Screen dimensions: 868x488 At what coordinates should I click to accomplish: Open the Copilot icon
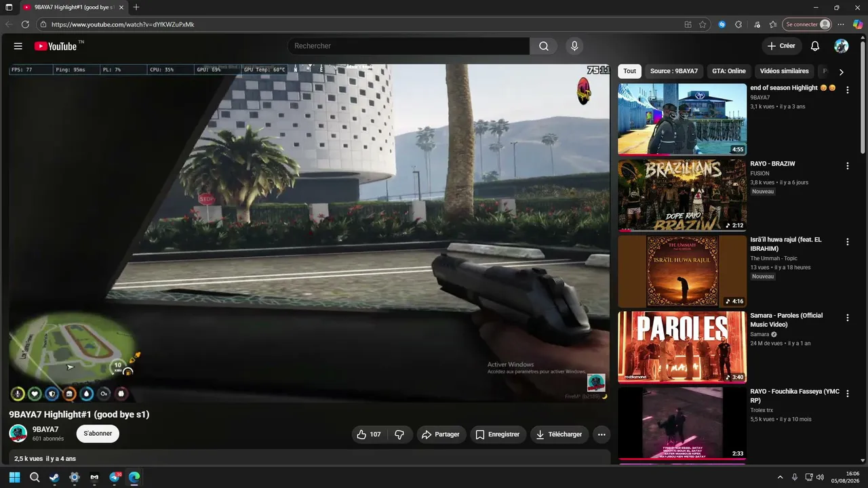[858, 24]
